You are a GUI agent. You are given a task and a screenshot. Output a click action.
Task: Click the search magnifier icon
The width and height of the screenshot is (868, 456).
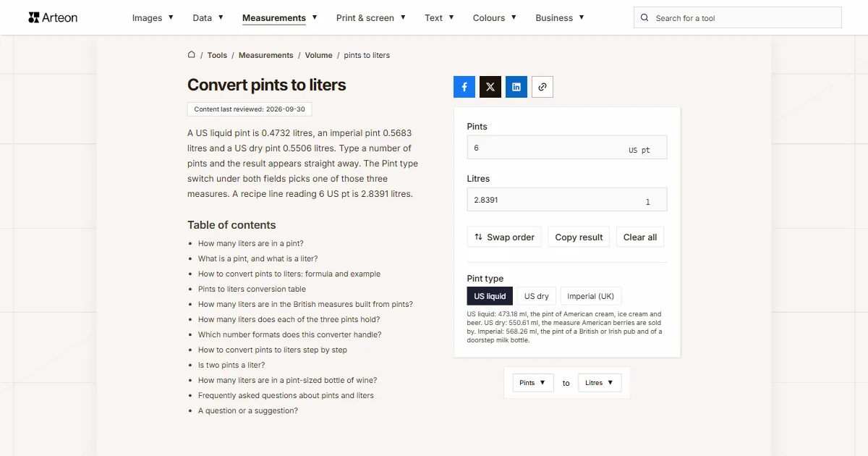click(645, 18)
